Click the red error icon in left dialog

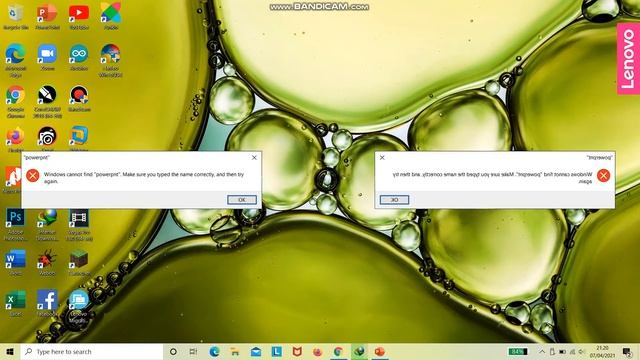tap(33, 176)
